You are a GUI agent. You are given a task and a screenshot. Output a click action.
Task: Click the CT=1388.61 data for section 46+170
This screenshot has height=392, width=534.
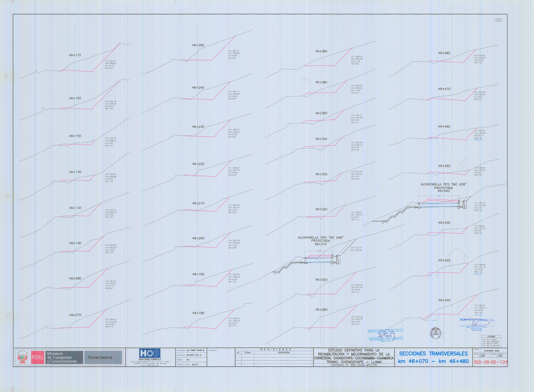111,61
